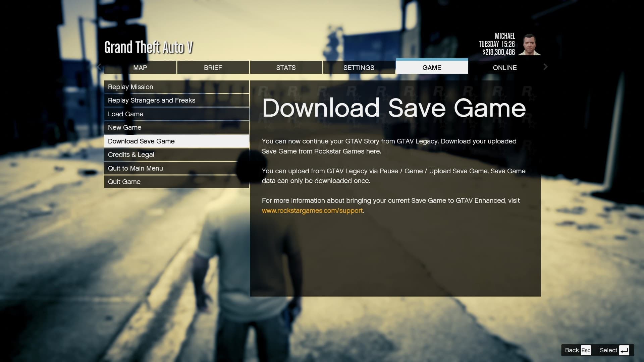This screenshot has height=362, width=644.
Task: Click the left arrow beside the MAP tab
Action: click(x=99, y=67)
